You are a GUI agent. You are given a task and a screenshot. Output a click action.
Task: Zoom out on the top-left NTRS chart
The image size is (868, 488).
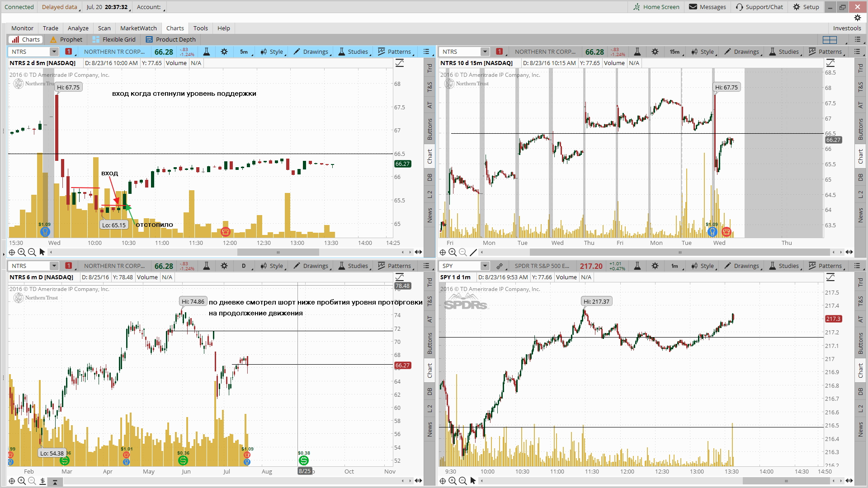click(32, 252)
